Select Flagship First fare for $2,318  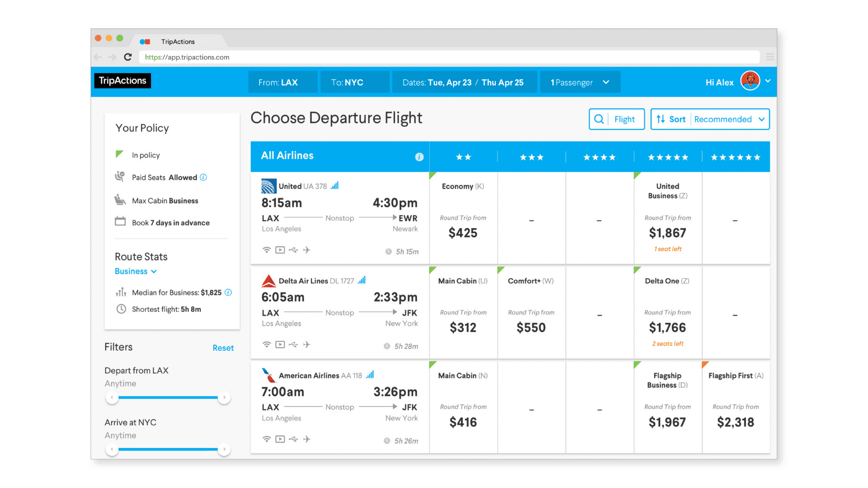[736, 407]
